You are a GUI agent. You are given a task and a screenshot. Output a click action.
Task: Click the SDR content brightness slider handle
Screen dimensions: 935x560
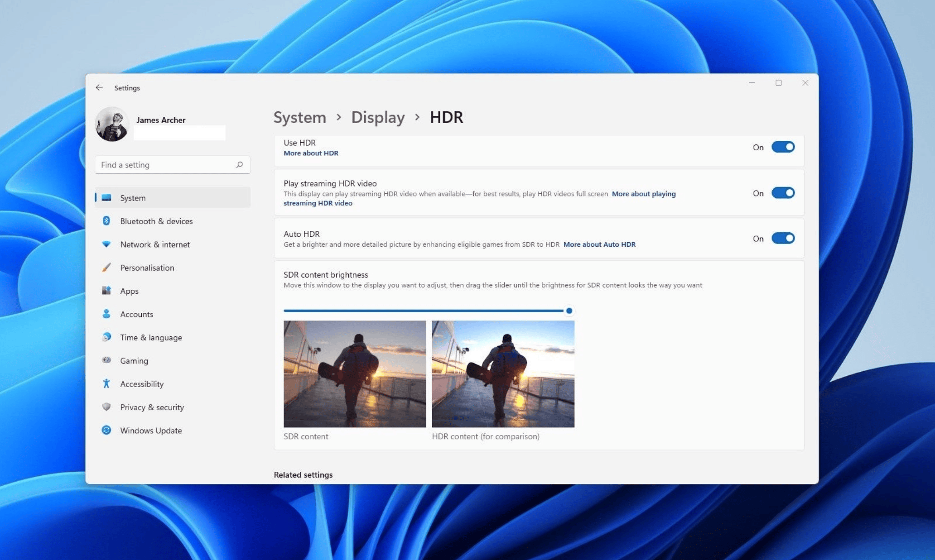click(x=569, y=311)
